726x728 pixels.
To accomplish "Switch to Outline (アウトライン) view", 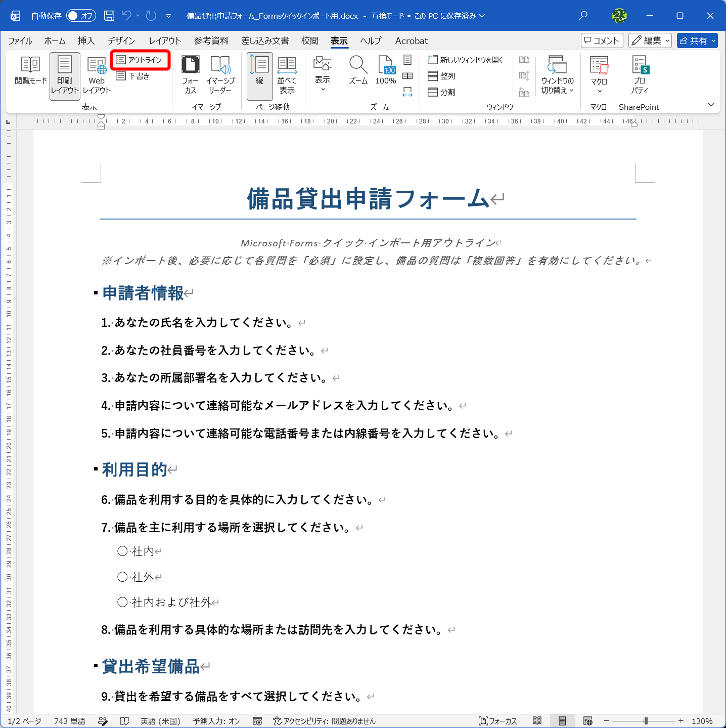I will [x=140, y=60].
